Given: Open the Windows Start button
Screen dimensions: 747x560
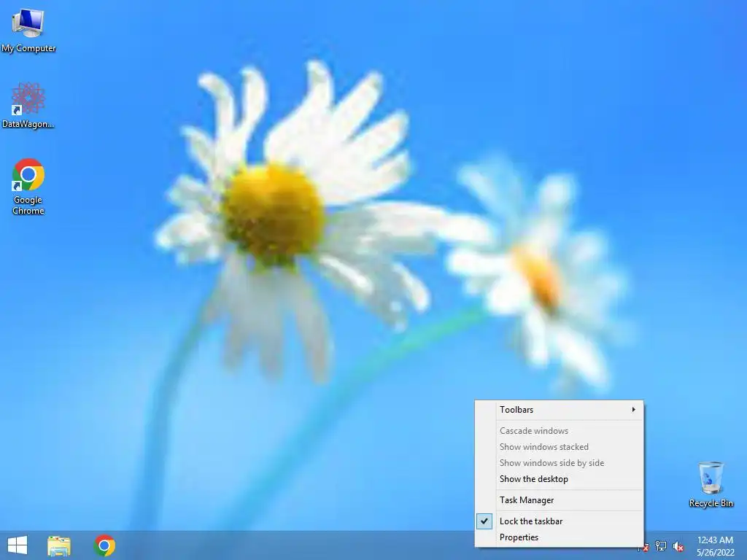Looking at the screenshot, I should pyautogui.click(x=18, y=545).
